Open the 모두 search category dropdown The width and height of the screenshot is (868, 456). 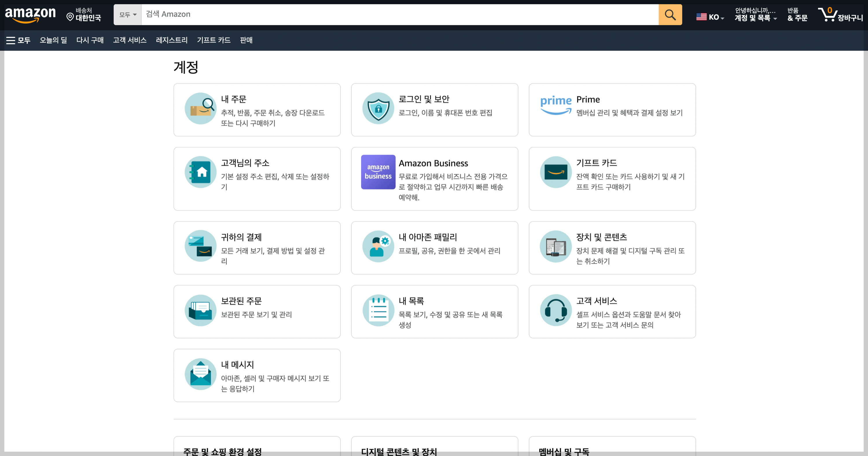click(128, 15)
